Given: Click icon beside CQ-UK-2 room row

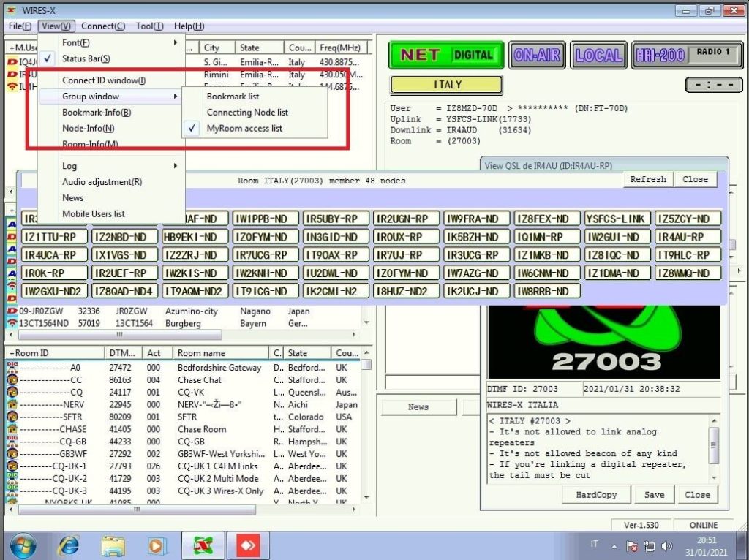Looking at the screenshot, I should click(12, 478).
